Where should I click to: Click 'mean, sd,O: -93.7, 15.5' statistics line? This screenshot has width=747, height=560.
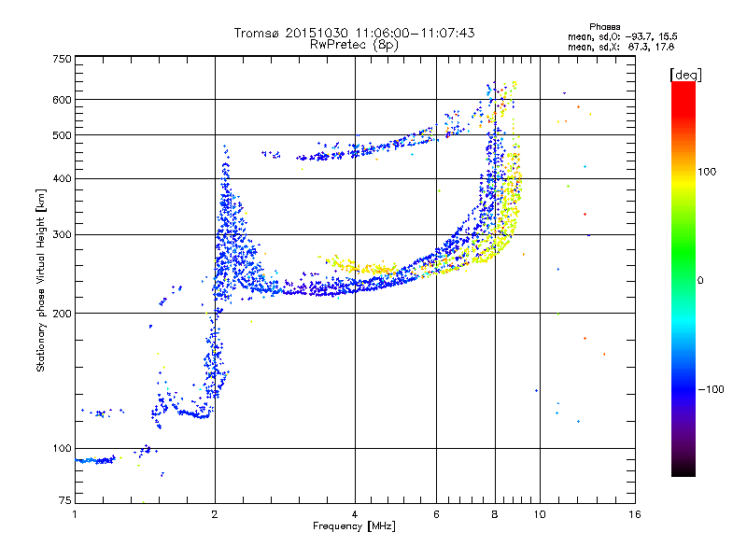click(x=622, y=36)
